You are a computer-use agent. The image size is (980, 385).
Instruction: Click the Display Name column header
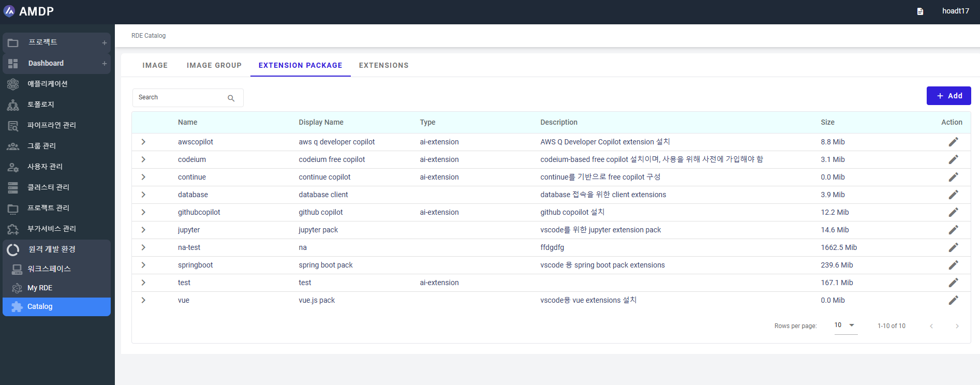click(321, 122)
